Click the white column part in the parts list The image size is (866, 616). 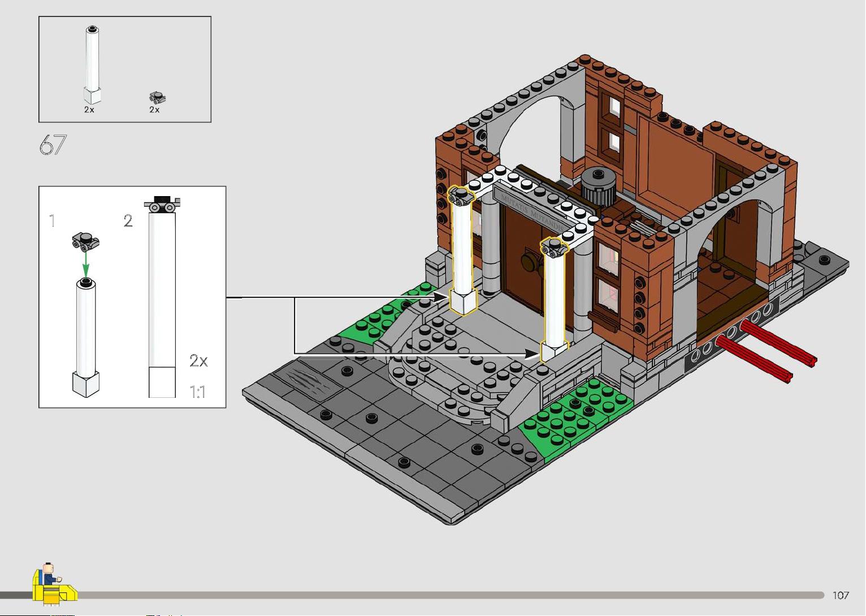(x=92, y=65)
